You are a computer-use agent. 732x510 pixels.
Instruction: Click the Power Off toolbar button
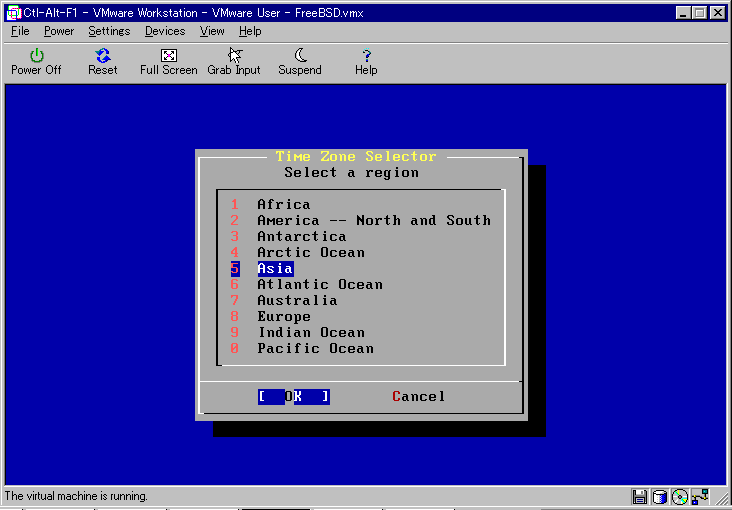point(36,61)
